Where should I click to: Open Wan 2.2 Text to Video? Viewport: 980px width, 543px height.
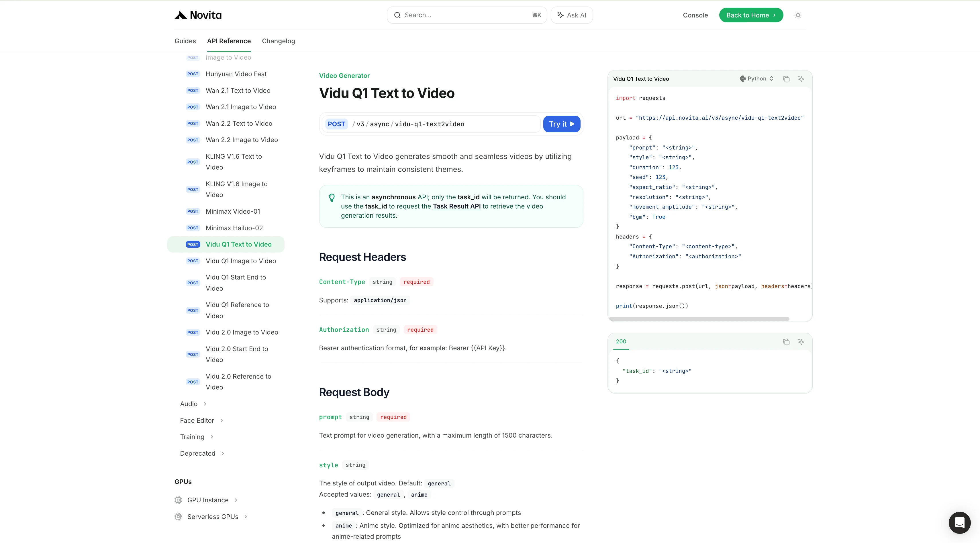(x=239, y=124)
